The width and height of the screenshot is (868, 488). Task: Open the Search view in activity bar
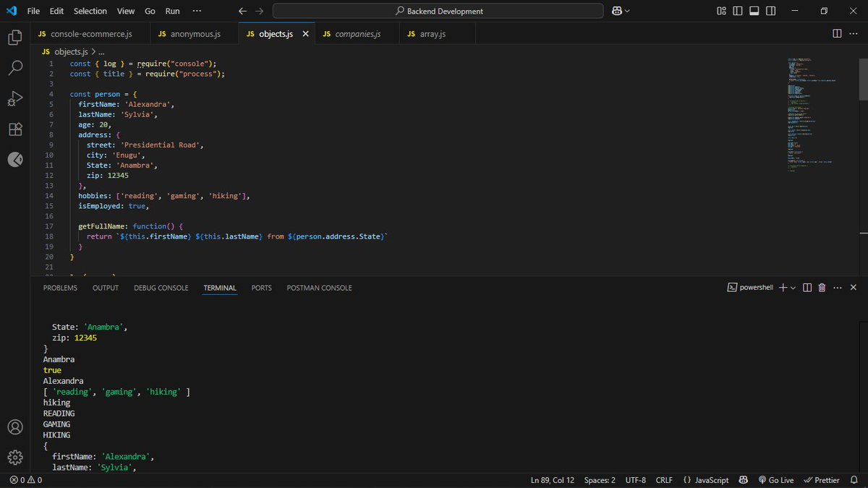[14, 68]
